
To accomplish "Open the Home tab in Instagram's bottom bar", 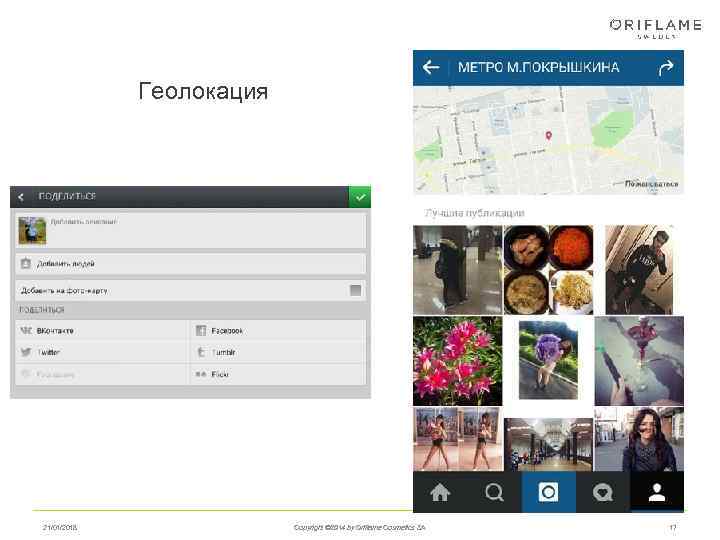I will pyautogui.click(x=440, y=492).
